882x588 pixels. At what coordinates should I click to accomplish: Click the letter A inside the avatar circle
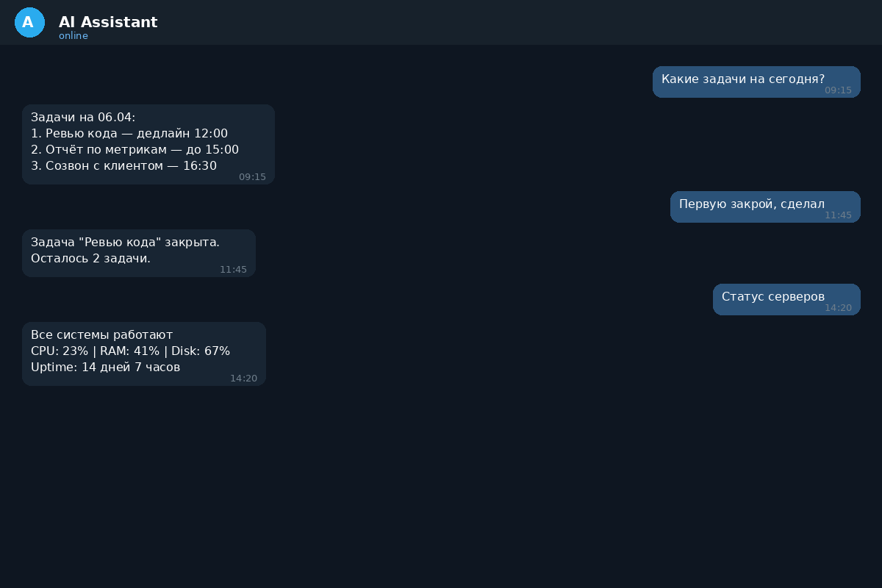tap(29, 23)
